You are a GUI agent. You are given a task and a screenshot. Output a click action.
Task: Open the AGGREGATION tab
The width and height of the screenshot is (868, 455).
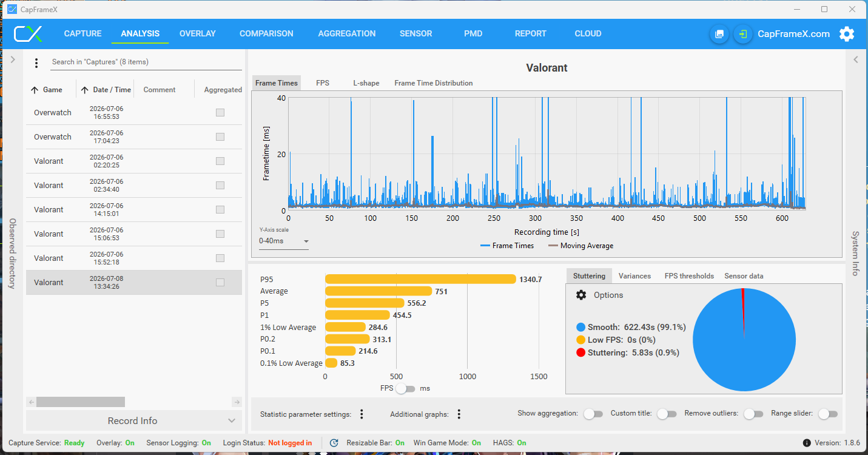pos(347,34)
